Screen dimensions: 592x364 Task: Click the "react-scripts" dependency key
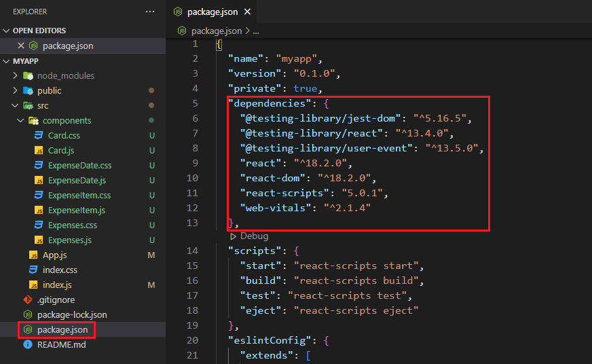pos(285,194)
